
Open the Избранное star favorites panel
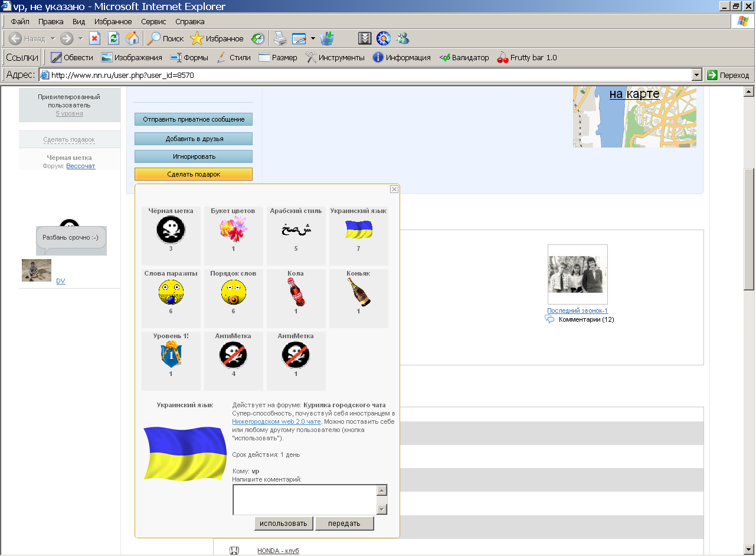click(x=217, y=39)
